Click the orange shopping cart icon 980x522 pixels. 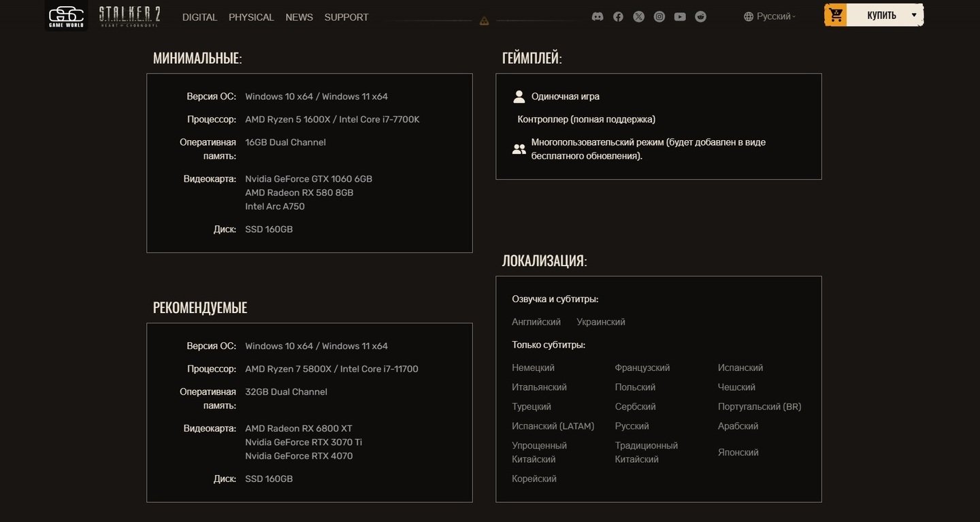coord(836,15)
